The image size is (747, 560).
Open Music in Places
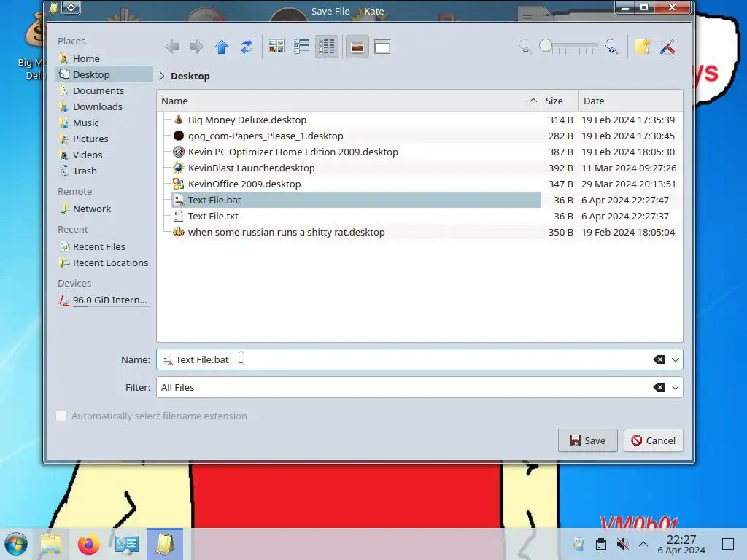pyautogui.click(x=104, y=122)
